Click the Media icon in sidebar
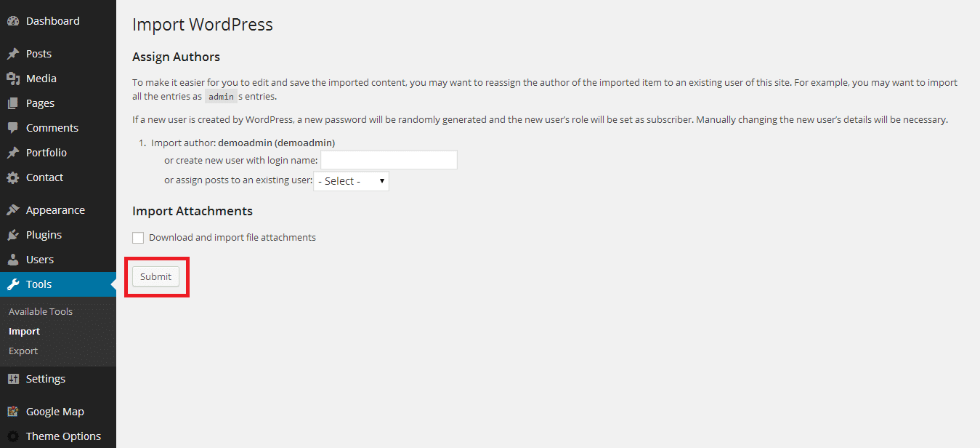This screenshot has width=980, height=448. click(13, 79)
